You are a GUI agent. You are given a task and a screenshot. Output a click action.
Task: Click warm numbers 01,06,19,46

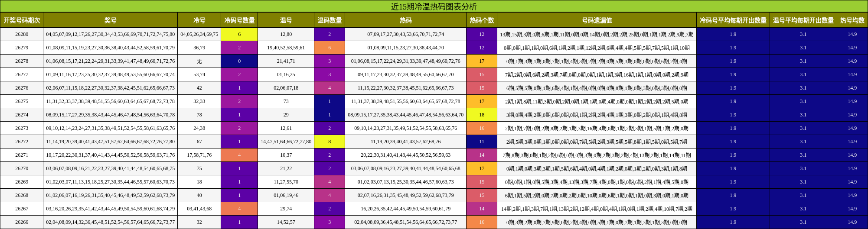coord(286,195)
